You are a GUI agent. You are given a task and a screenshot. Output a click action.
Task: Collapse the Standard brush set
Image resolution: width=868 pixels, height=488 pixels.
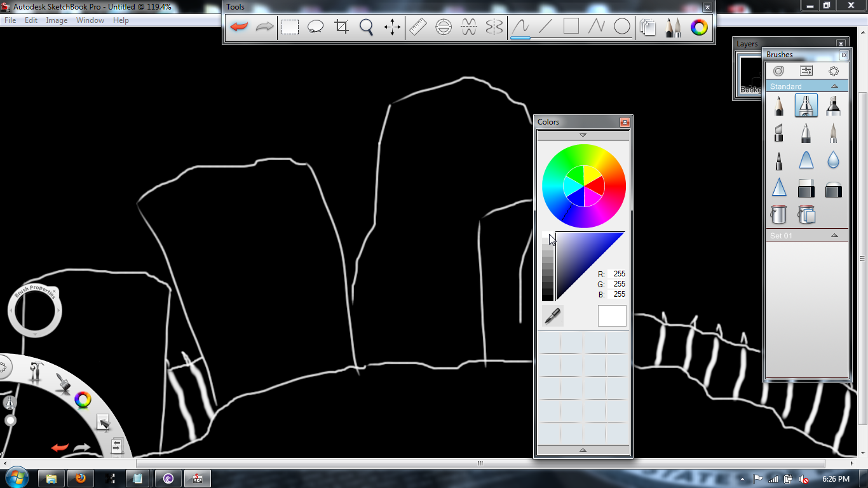pos(834,86)
